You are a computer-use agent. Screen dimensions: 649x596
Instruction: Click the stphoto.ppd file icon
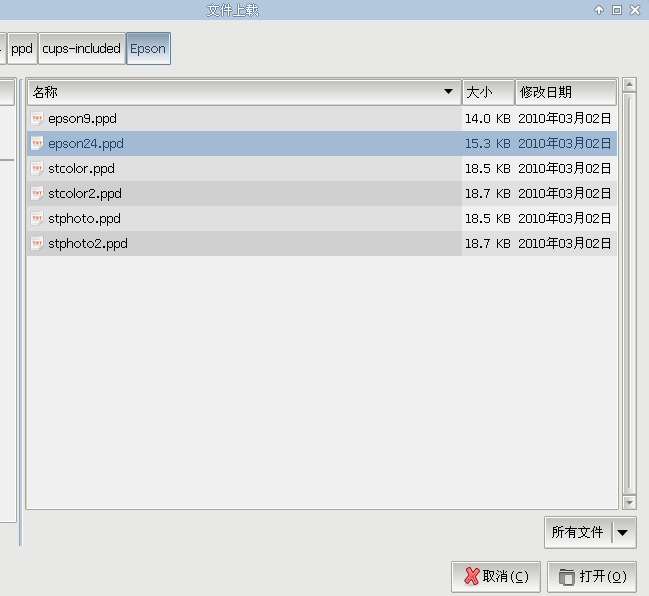(x=37, y=219)
